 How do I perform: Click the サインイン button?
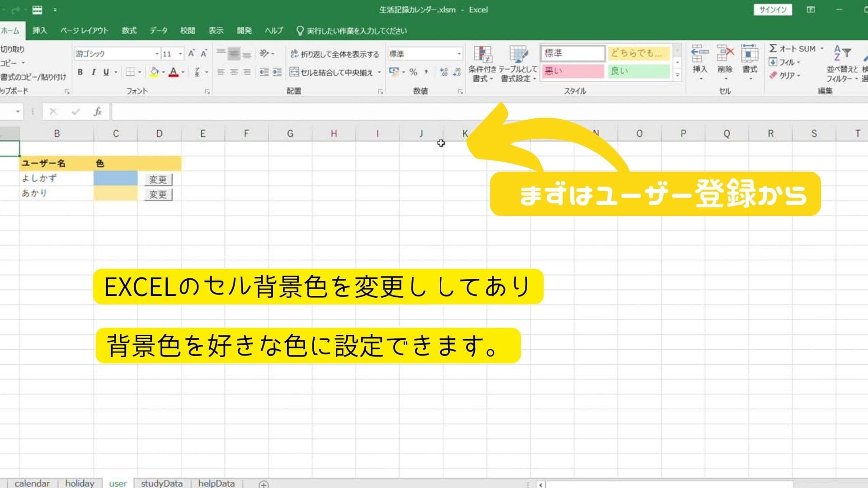[x=773, y=9]
